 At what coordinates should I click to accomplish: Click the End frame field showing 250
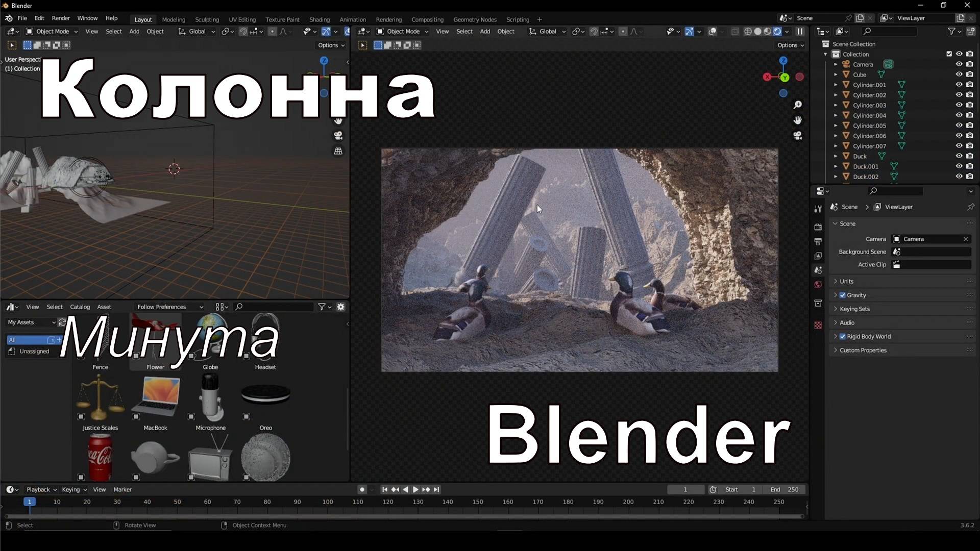click(x=785, y=489)
